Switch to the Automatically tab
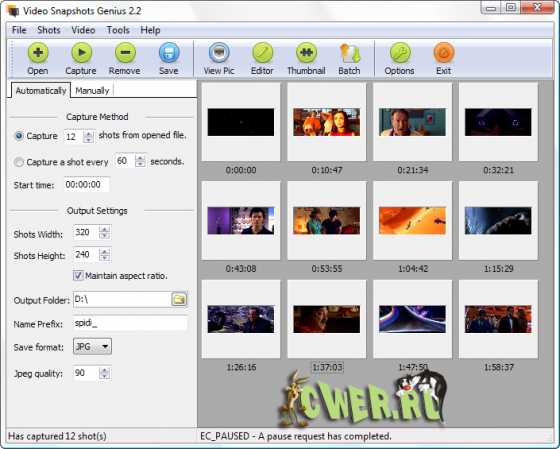This screenshot has width=560, height=449. [x=41, y=91]
